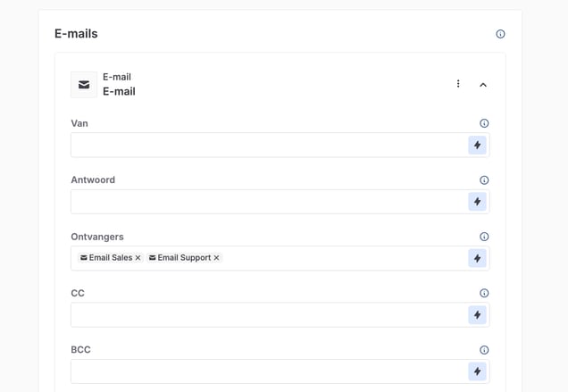The height and width of the screenshot is (392, 568).
Task: Remove the Email Sales recipient tag
Action: pyautogui.click(x=138, y=258)
